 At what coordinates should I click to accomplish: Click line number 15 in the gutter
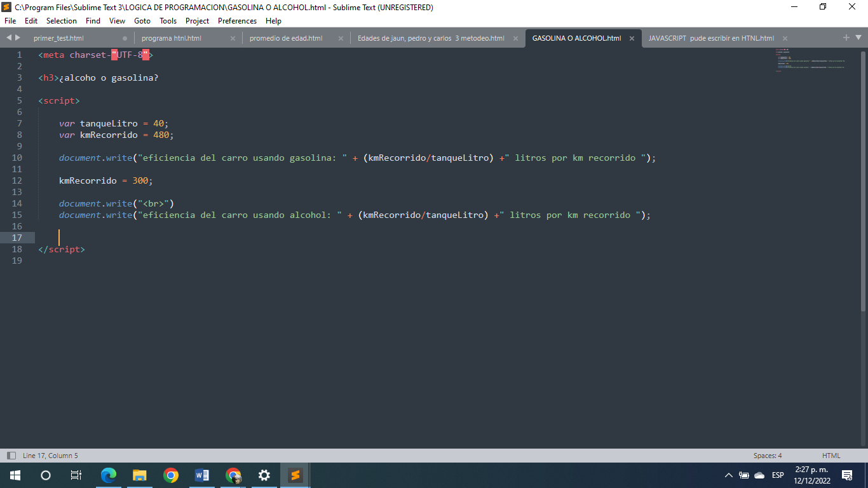point(17,215)
